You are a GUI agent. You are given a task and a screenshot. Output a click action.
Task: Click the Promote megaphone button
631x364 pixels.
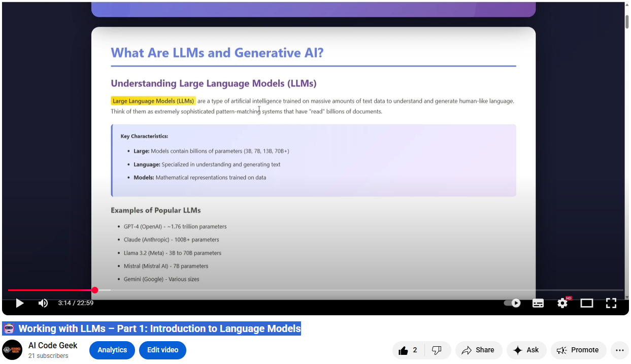(x=578, y=350)
